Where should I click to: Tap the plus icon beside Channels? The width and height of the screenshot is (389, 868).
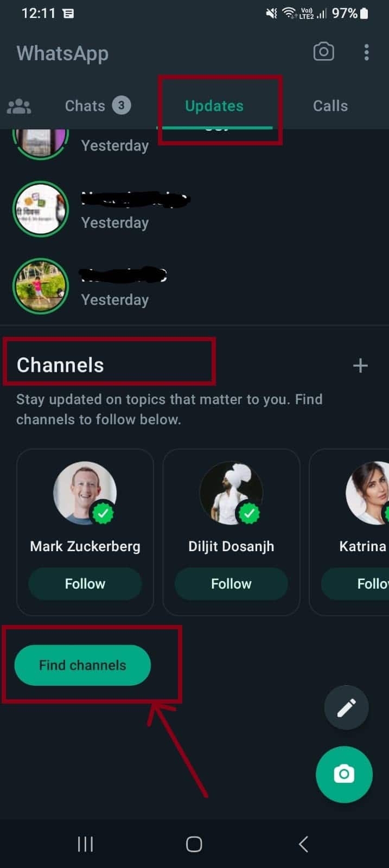(x=360, y=366)
